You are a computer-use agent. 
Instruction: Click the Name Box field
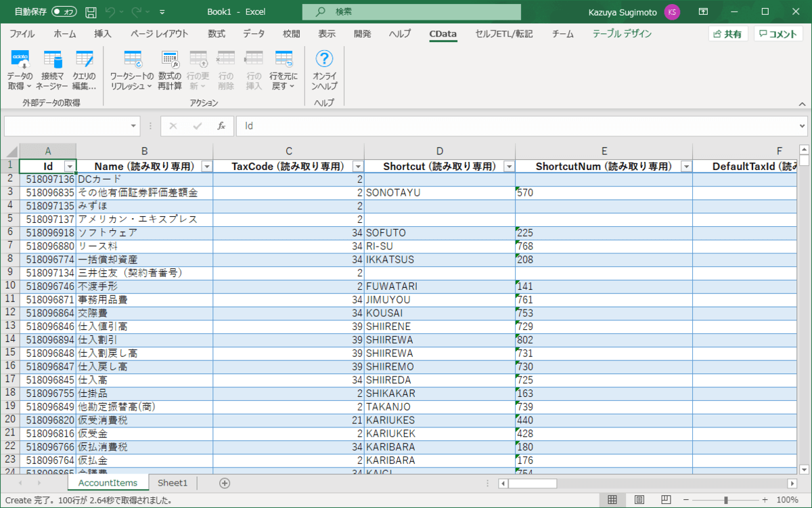point(66,126)
